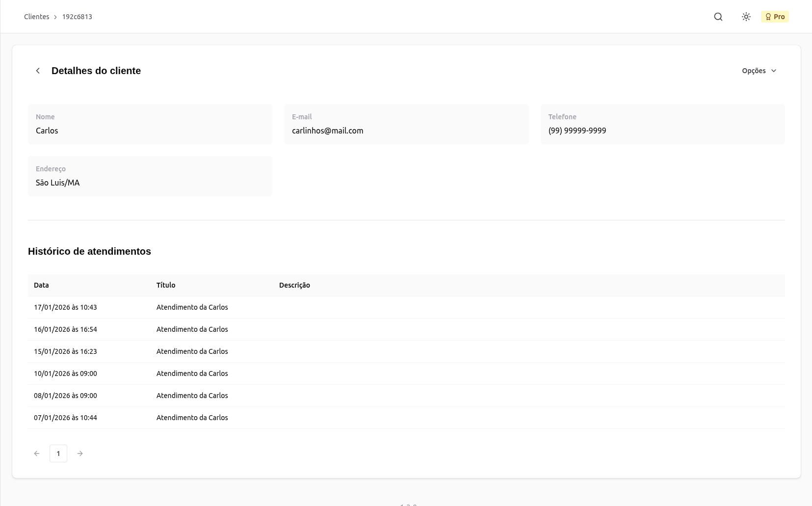Expand the Opções dropdown
Viewport: 812px width, 506px height.
coord(759,71)
